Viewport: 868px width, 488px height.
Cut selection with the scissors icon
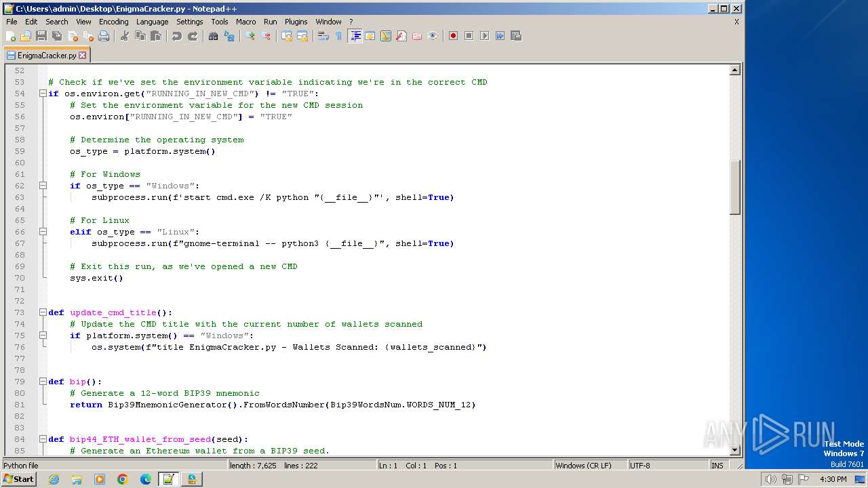click(x=125, y=36)
